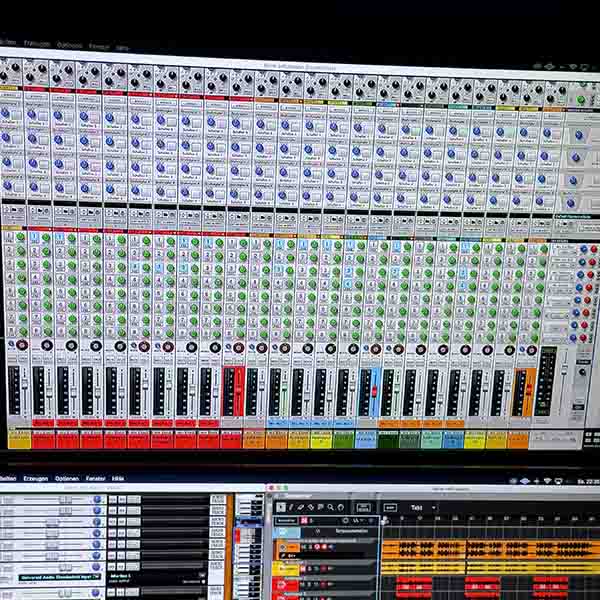The image size is (600, 600).
Task: Click the screen mirroring icon in lower menu bar
Action: (559, 481)
